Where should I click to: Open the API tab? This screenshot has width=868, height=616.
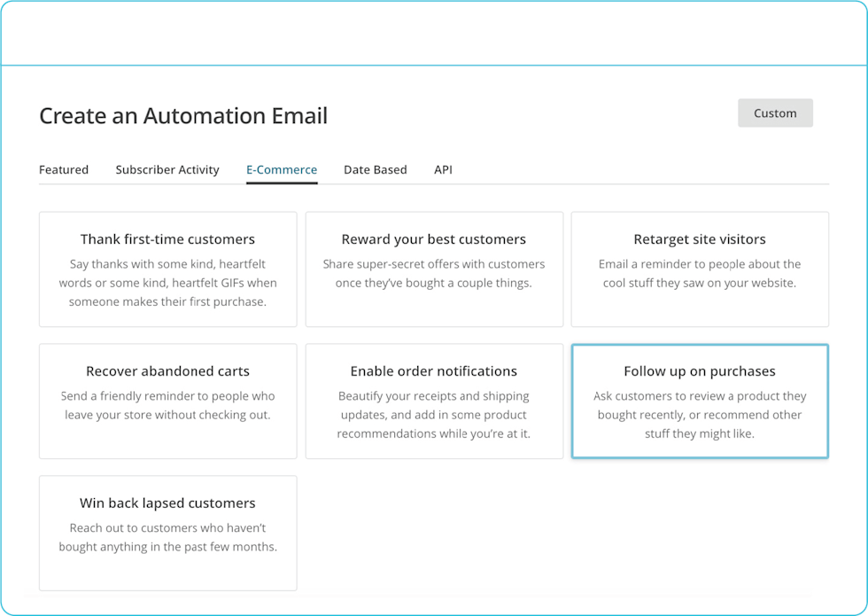tap(443, 169)
